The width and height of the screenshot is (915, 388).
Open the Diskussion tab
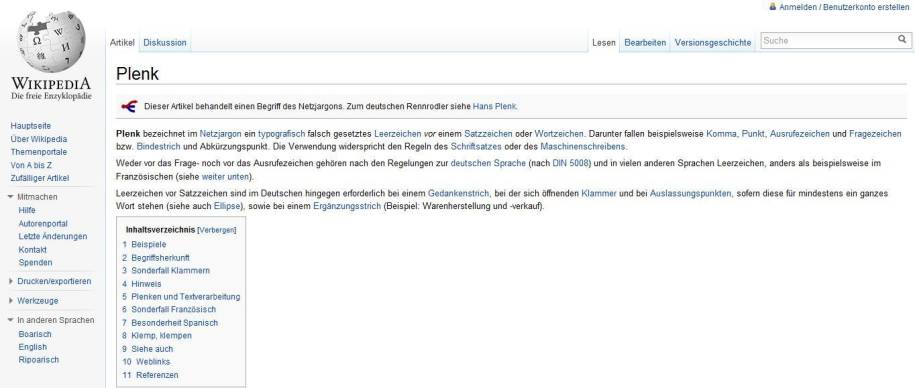point(165,43)
